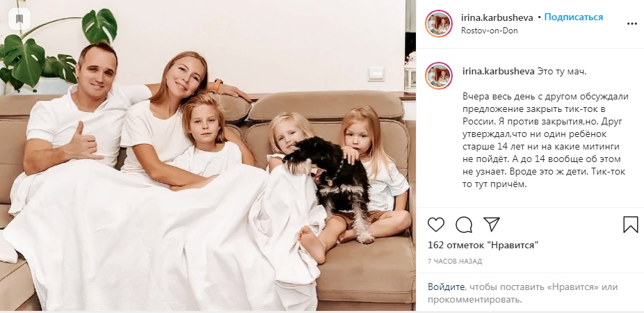The height and width of the screenshot is (313, 644).
Task: Open irina.karbusheva avatar in the post header
Action: click(x=439, y=24)
